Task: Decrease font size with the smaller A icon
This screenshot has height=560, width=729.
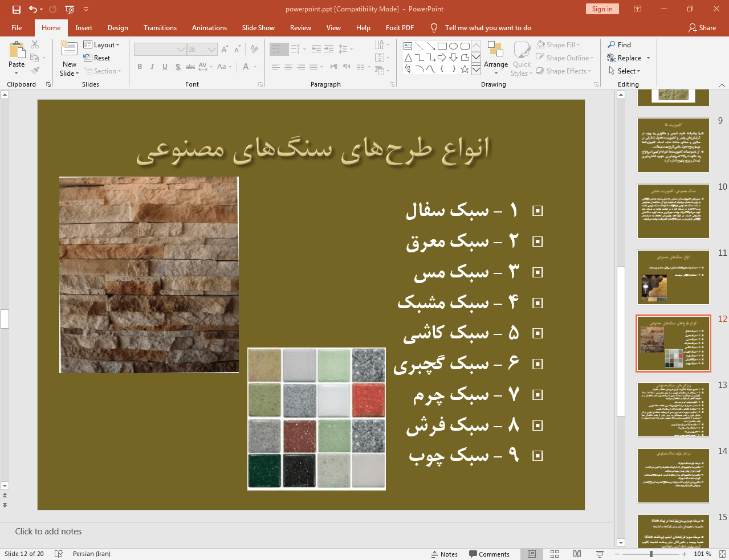Action: 237,50
